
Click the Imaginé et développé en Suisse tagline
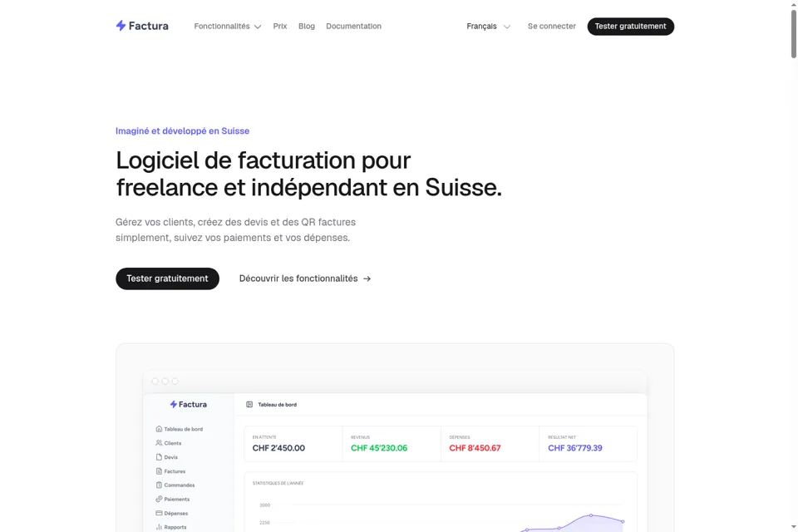[182, 131]
